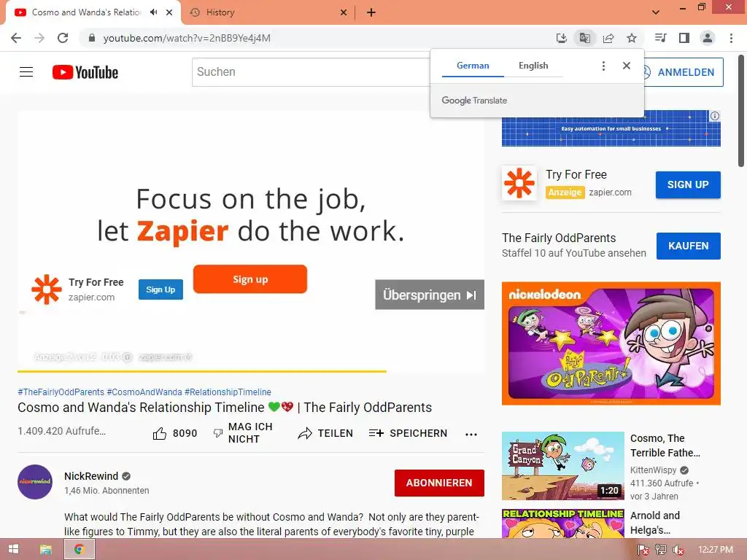
Task: Click the Zapier blue banner ad image
Action: pos(611,128)
